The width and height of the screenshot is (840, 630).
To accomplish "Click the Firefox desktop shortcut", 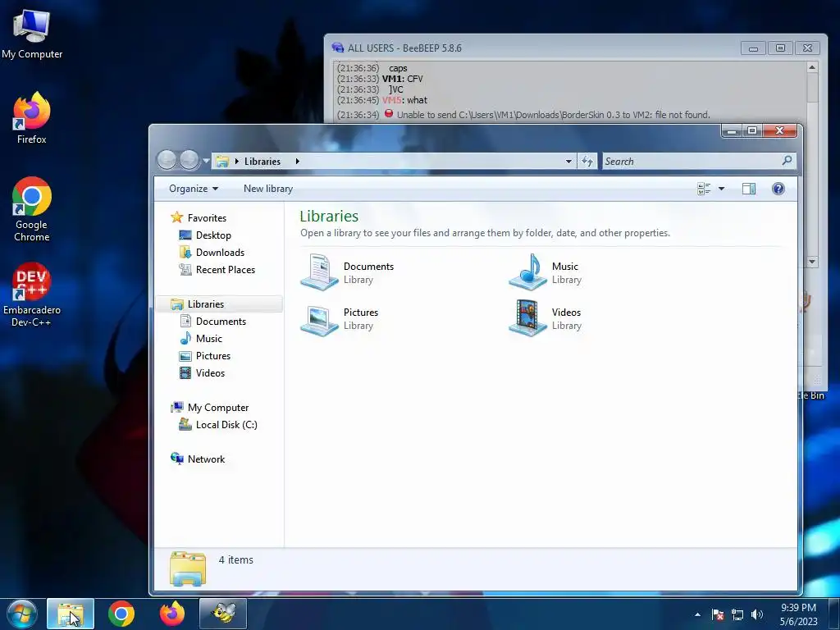I will pyautogui.click(x=32, y=118).
